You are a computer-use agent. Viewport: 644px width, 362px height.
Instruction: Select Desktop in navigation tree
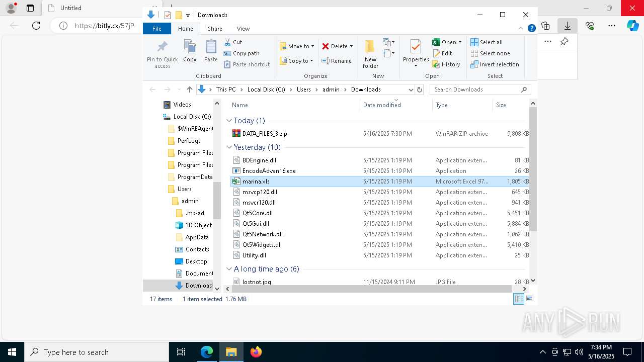[x=196, y=261]
